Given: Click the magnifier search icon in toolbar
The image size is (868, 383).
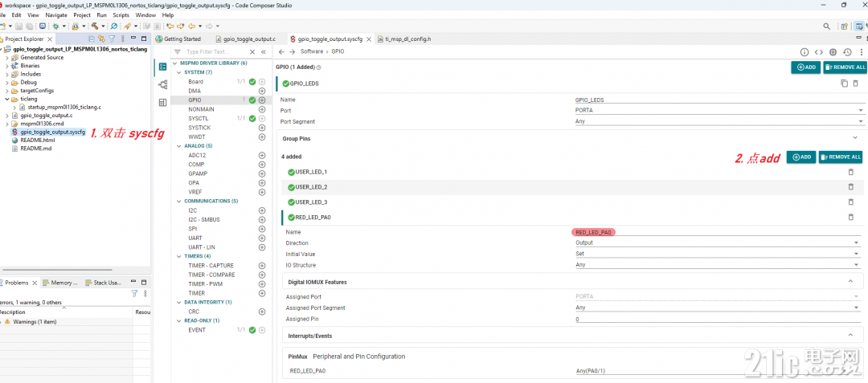Looking at the screenshot, I should (826, 26).
